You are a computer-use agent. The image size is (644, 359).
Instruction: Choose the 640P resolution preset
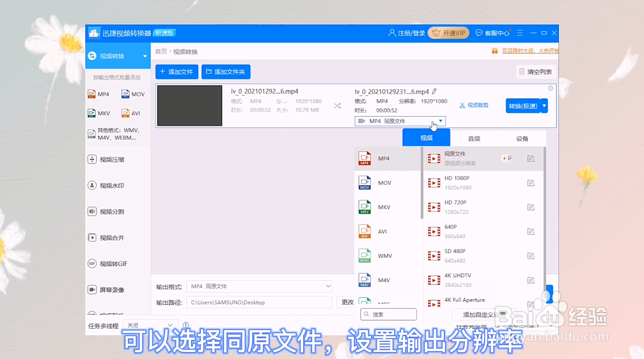pyautogui.click(x=483, y=232)
